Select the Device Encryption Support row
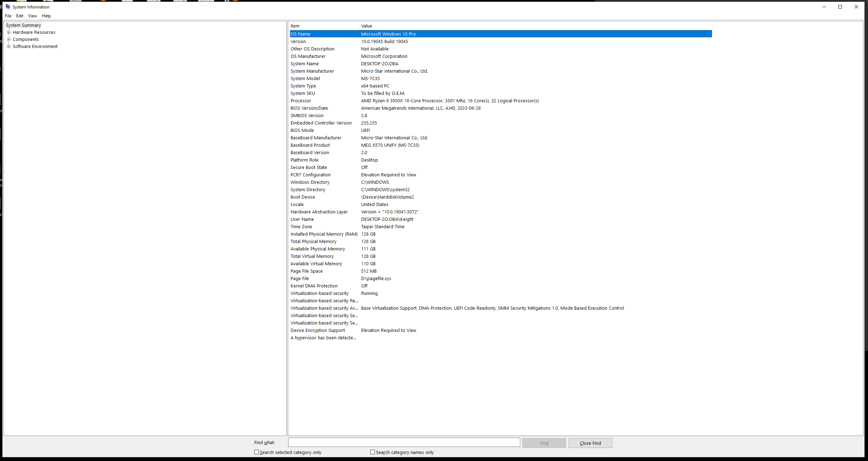The height and width of the screenshot is (461, 868). (x=500, y=330)
